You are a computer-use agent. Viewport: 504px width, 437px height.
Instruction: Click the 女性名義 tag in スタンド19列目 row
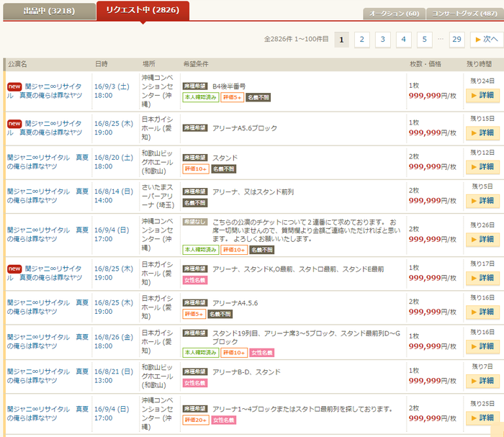pyautogui.click(x=262, y=353)
